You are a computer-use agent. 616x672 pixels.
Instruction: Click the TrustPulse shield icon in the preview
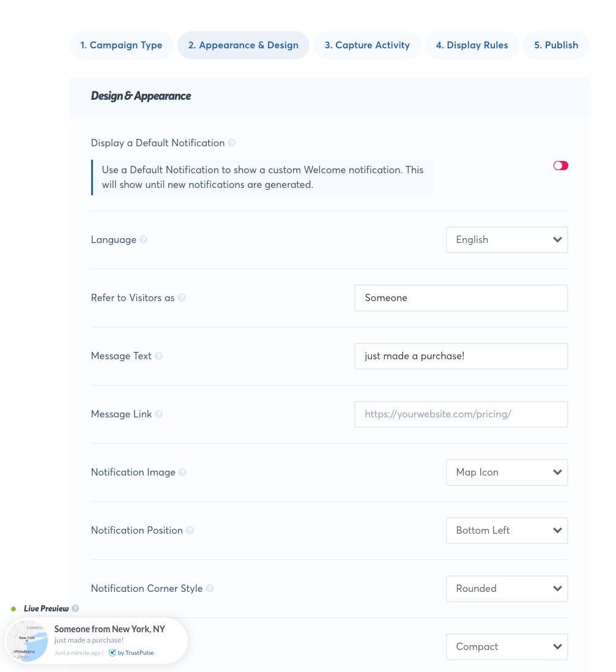[x=112, y=652]
